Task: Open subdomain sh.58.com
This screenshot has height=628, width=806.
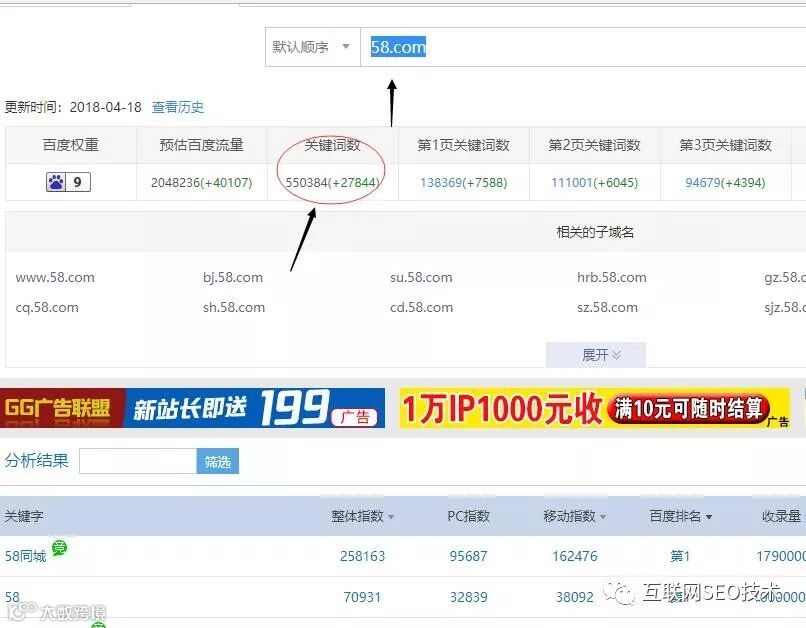Action: click(234, 308)
